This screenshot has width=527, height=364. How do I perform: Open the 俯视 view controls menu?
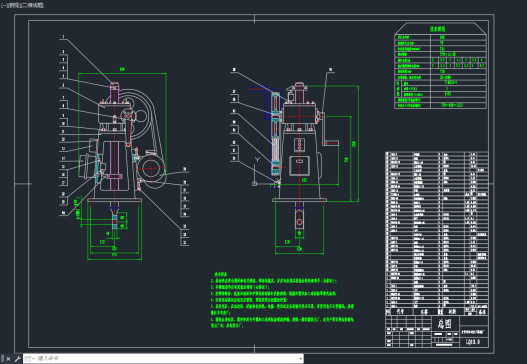[13, 5]
